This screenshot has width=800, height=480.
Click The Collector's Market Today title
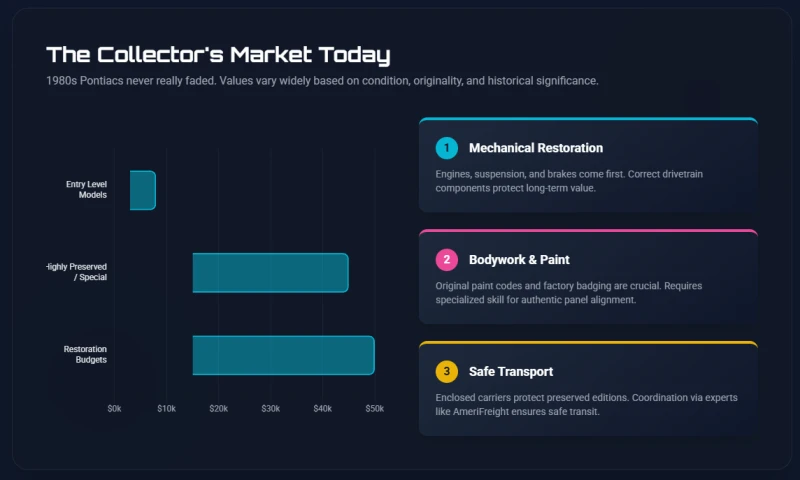point(218,54)
